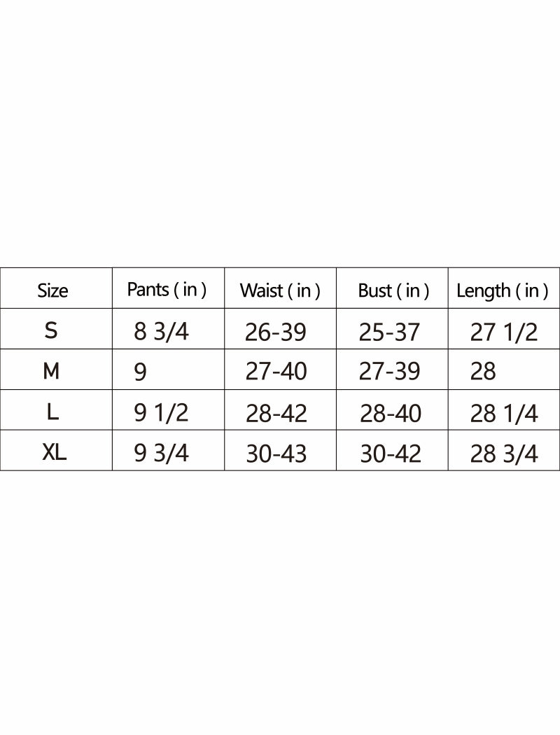This screenshot has width=560, height=735.
Task: Click the Size column header
Action: (x=52, y=290)
